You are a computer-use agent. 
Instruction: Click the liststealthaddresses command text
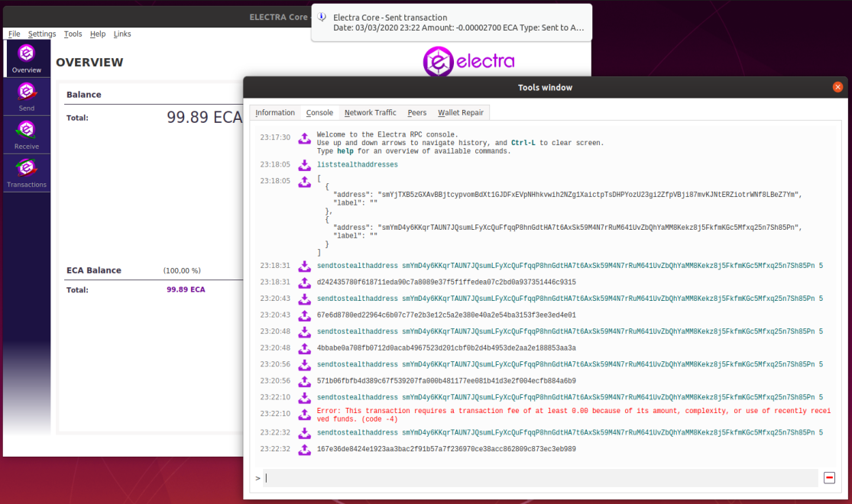coord(357,164)
